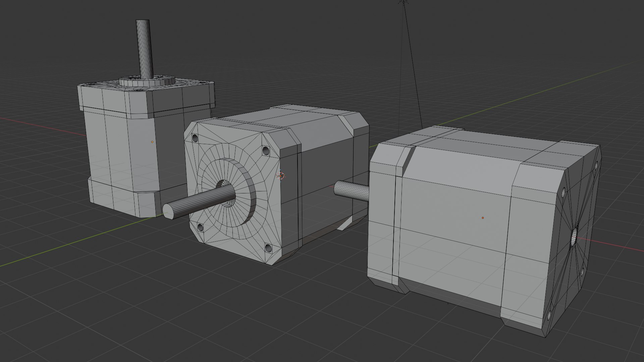
Task: Click the 3D cursor crosshair marker
Action: (x=281, y=176)
